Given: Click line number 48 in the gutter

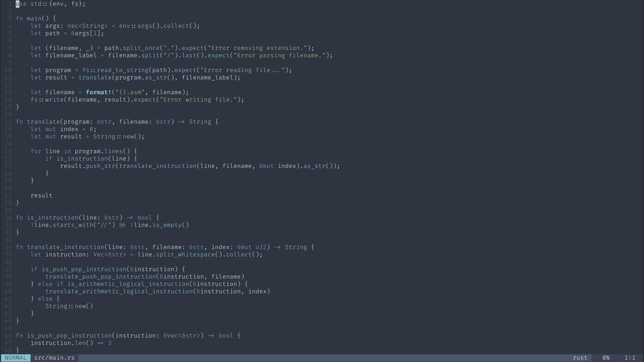Looking at the screenshot, I should (x=8, y=350).
